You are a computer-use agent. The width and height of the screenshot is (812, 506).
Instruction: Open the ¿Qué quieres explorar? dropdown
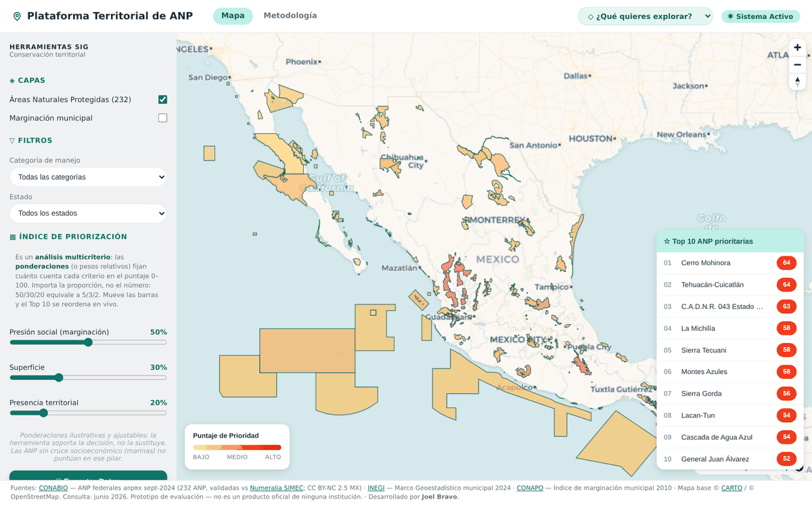coord(645,16)
